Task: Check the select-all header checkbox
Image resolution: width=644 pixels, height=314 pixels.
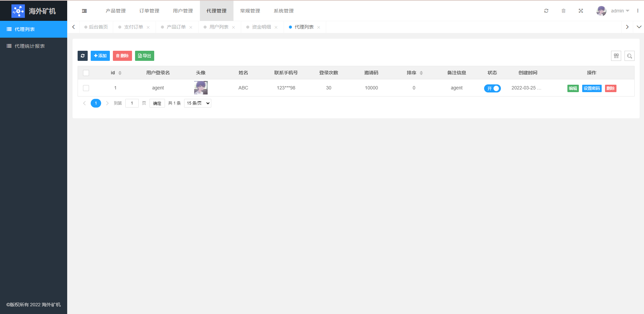Action: point(86,73)
